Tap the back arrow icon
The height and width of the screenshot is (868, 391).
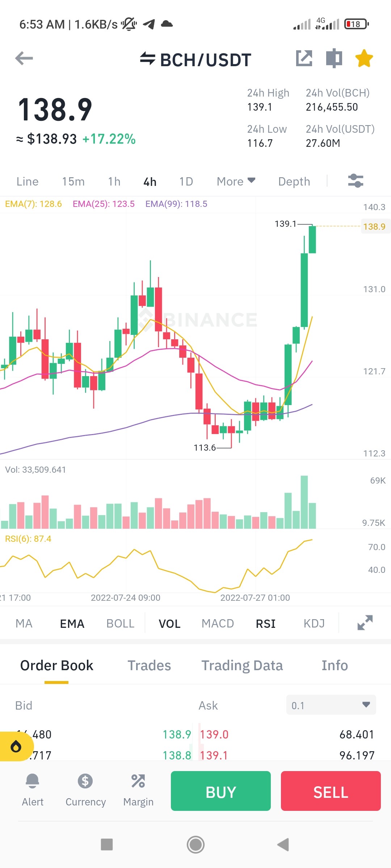point(24,58)
